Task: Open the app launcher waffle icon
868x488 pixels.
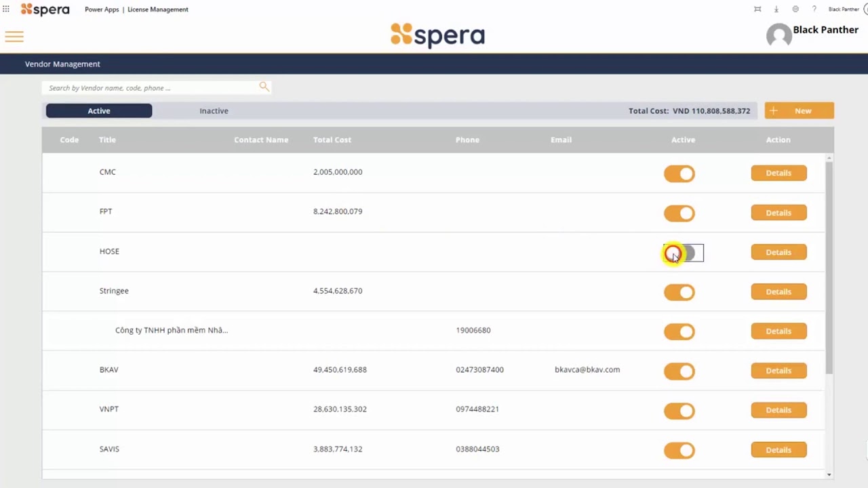Action: click(6, 9)
